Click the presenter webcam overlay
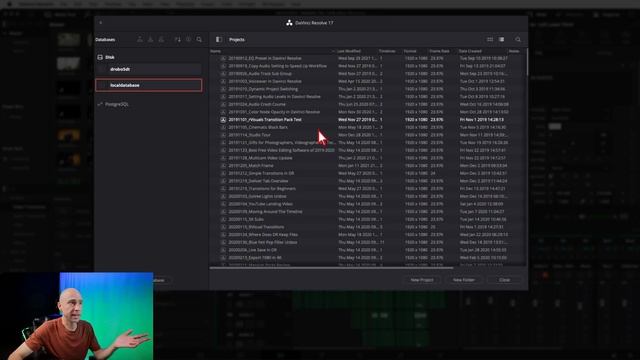The height and width of the screenshot is (360, 640). (77, 316)
